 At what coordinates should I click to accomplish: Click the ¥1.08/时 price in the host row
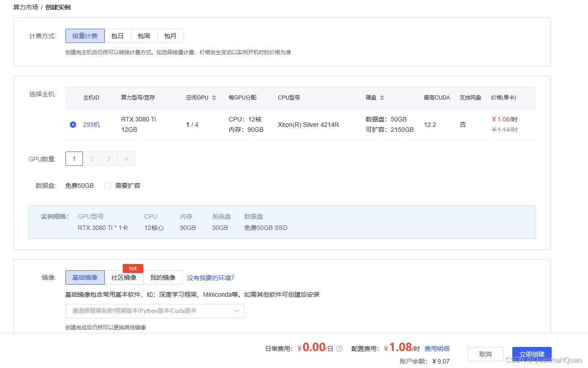point(504,120)
